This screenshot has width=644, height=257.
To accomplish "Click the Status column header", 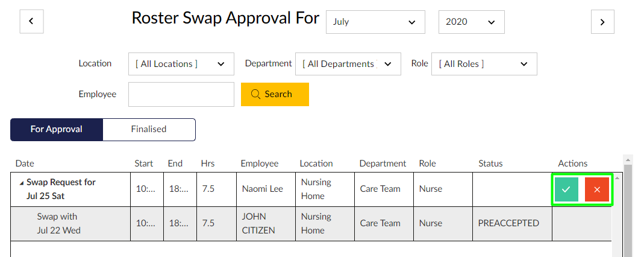I will tap(490, 163).
